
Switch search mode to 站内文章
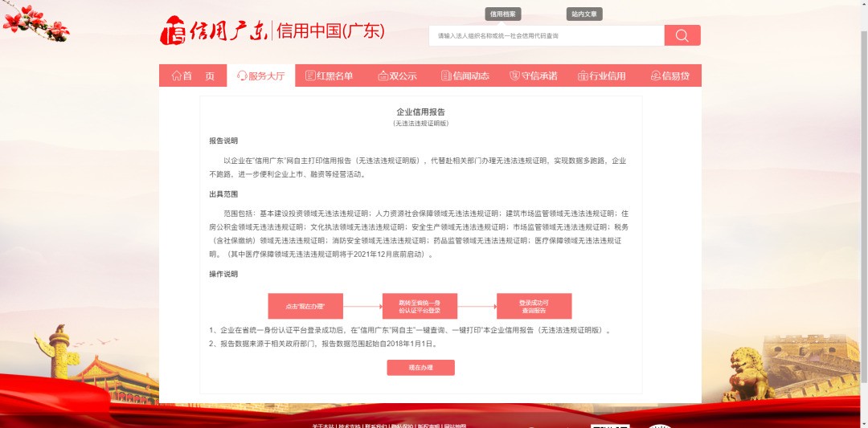[x=584, y=14]
